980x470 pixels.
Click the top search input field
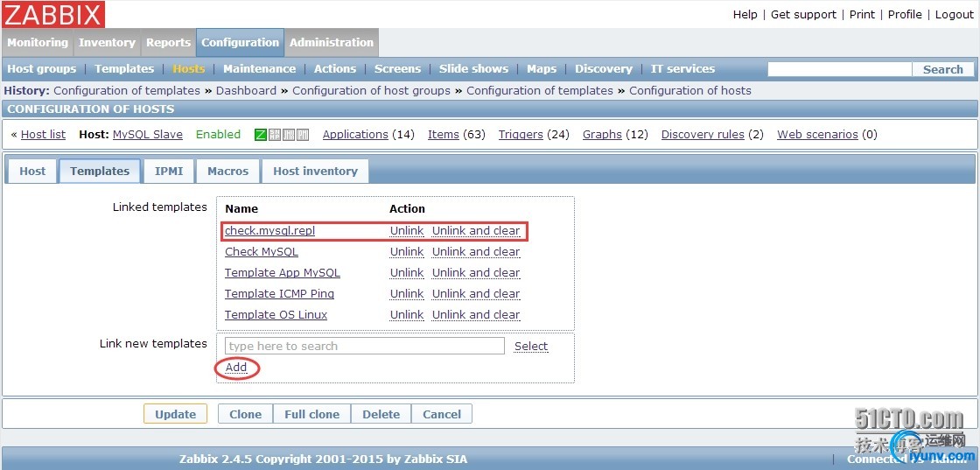point(839,69)
